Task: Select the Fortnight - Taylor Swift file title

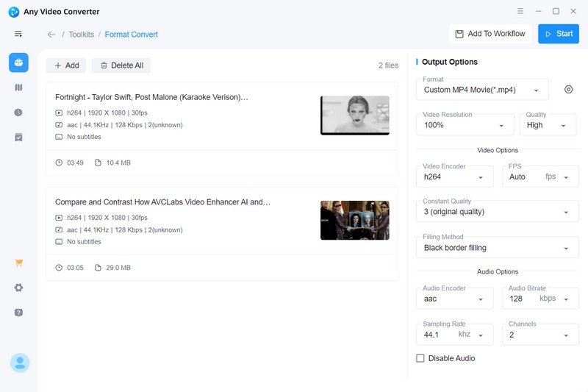Action: coord(151,97)
